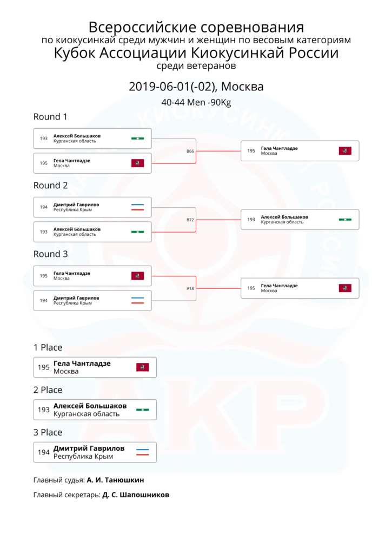Click Kurgan flag in Round 2 winner box
The height and width of the screenshot is (554, 392).
[x=345, y=220]
